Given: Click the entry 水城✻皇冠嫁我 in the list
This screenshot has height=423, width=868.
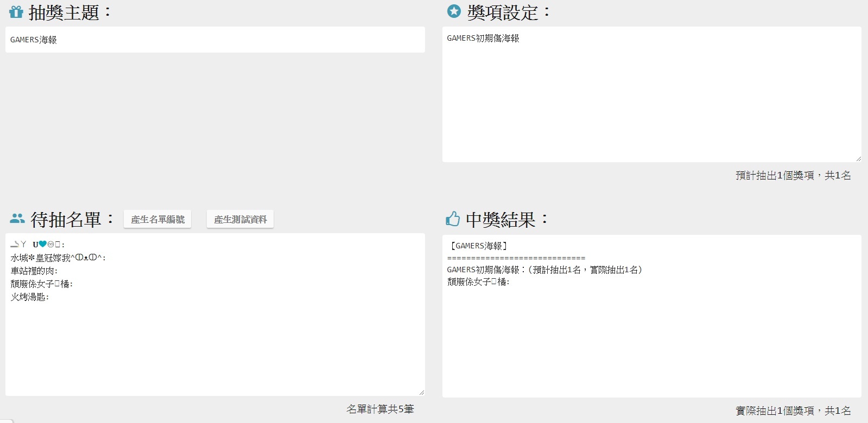Looking at the screenshot, I should (58, 258).
